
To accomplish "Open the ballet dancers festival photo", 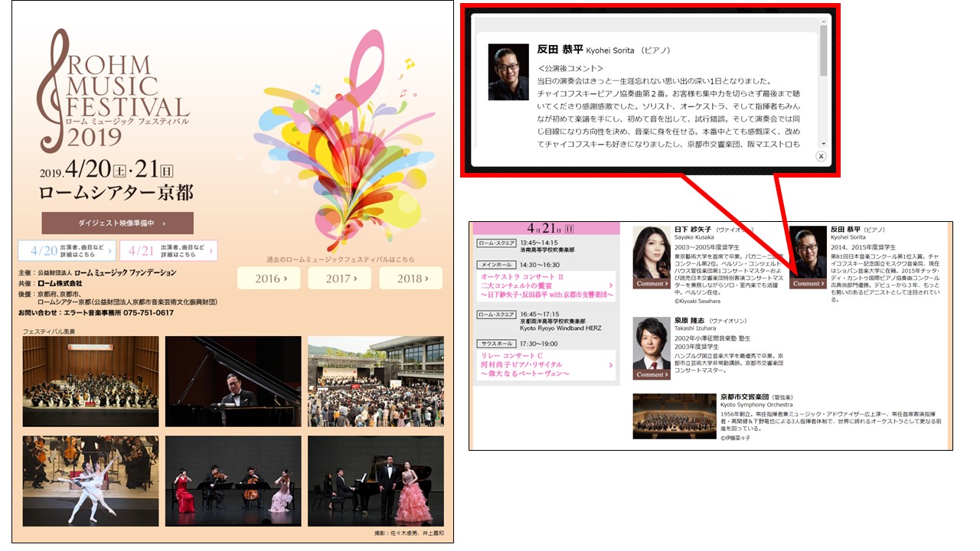I will point(90,481).
